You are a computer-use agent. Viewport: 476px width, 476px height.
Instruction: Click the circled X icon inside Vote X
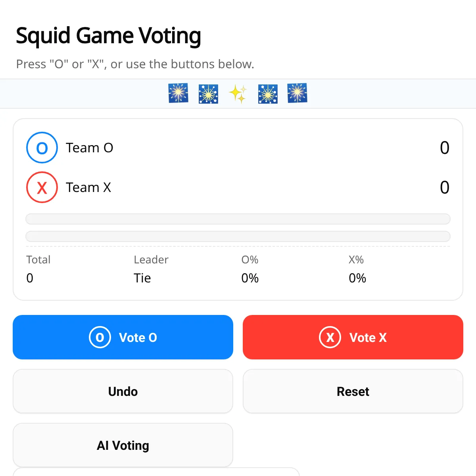point(330,337)
